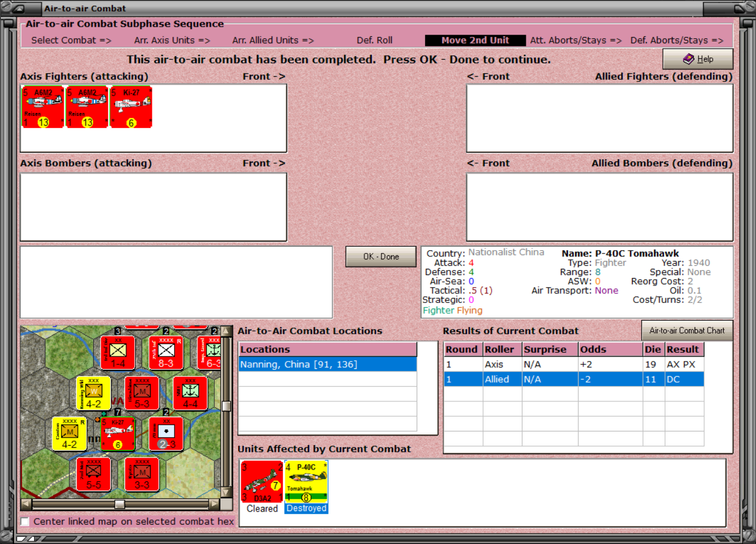Image resolution: width=756 pixels, height=544 pixels.
Task: Click the map's horizontal scrollbar left arrow
Action: tap(26, 504)
